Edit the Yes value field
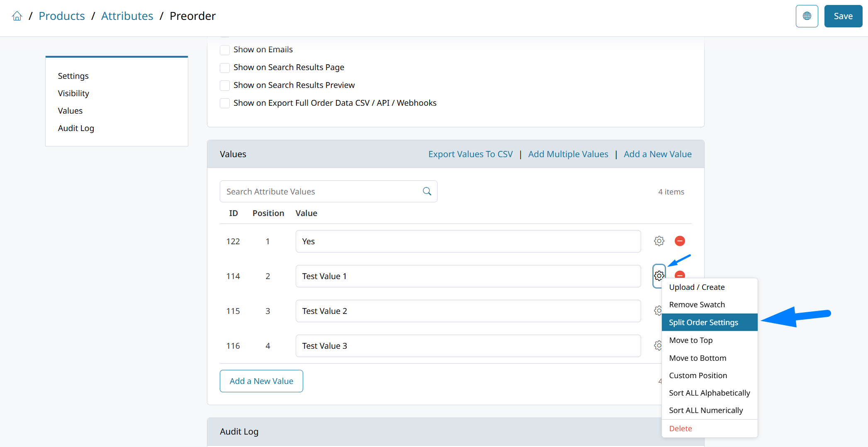 [468, 241]
